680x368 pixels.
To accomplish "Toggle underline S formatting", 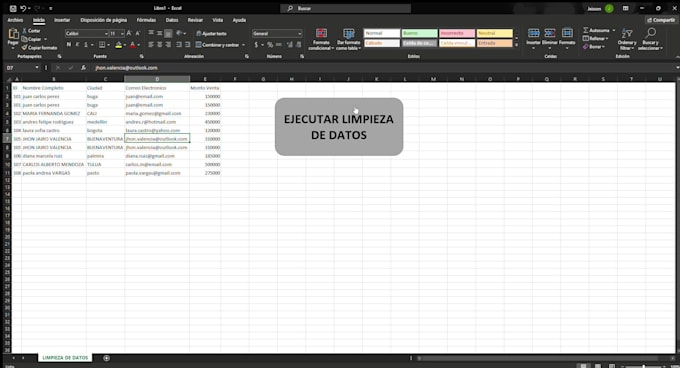I will [86, 45].
